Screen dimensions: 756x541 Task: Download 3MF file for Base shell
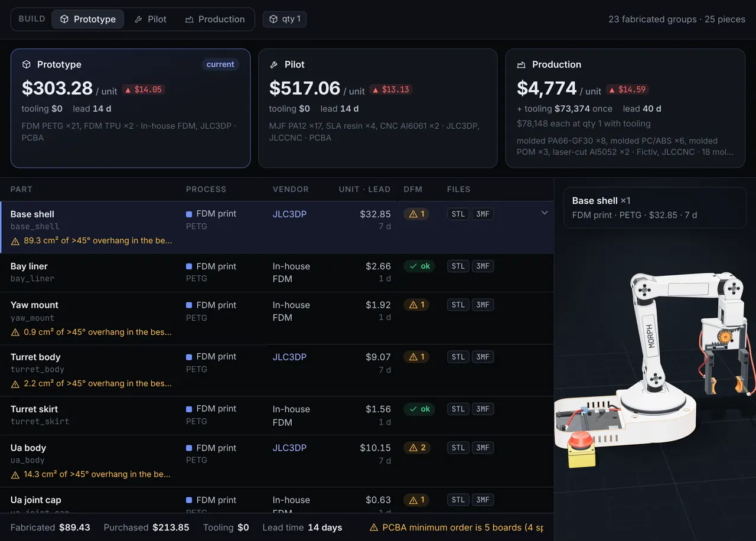pos(483,214)
